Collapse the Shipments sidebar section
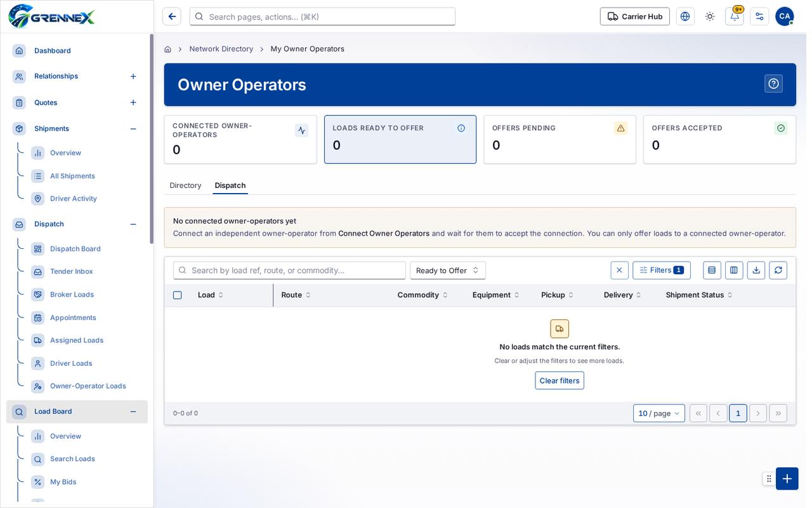This screenshot has height=508, width=812. [133, 129]
